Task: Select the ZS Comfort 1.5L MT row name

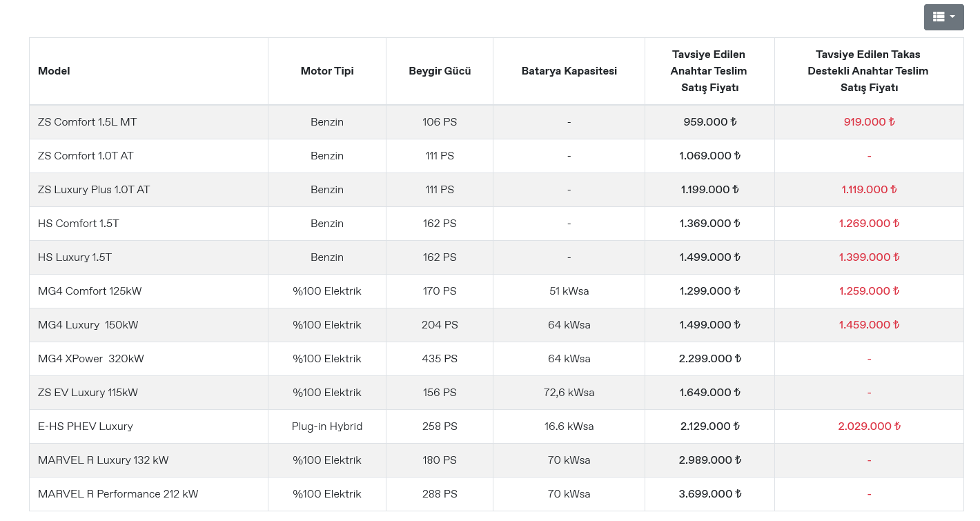Action: (88, 122)
